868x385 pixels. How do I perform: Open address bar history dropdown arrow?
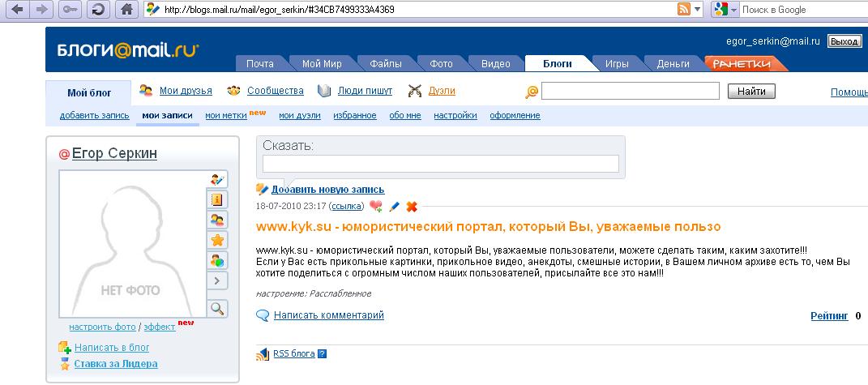698,10
